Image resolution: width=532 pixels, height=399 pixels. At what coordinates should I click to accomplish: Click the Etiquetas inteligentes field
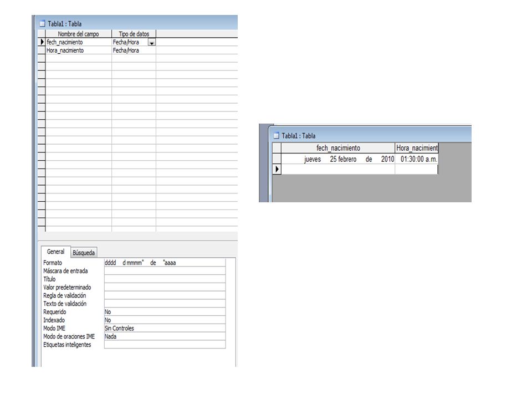[165, 344]
